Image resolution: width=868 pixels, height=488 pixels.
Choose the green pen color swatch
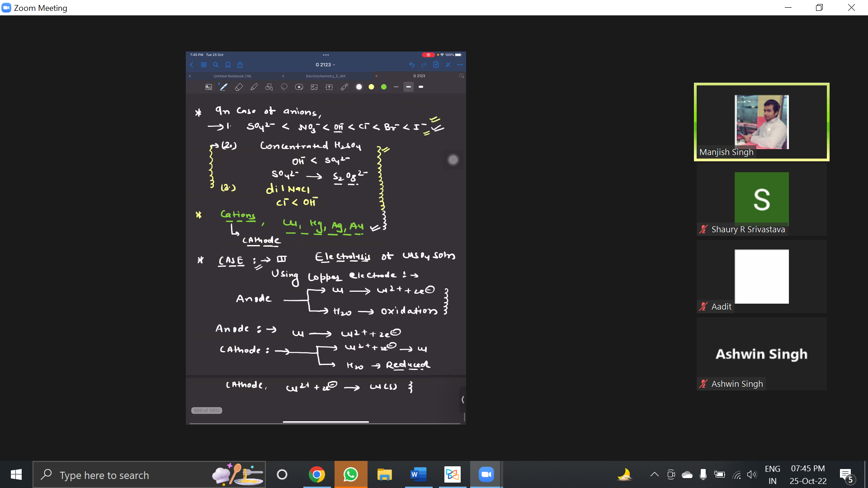pos(384,87)
